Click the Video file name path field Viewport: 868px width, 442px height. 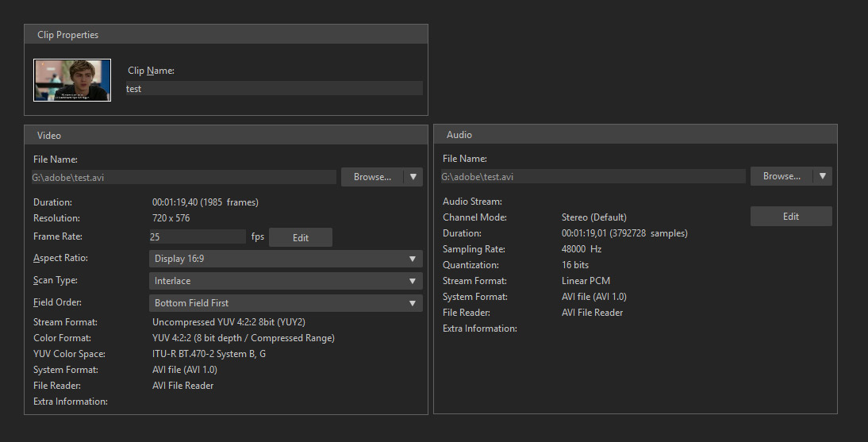[182, 177]
